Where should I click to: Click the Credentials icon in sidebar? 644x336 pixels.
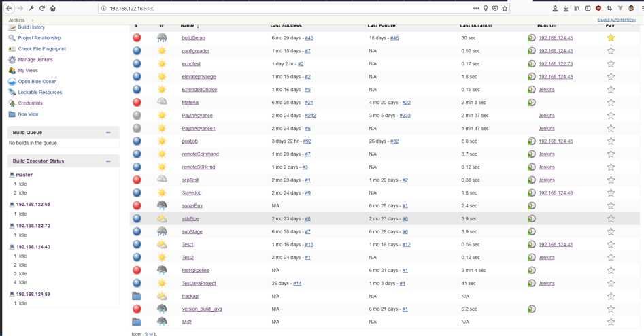pos(12,103)
